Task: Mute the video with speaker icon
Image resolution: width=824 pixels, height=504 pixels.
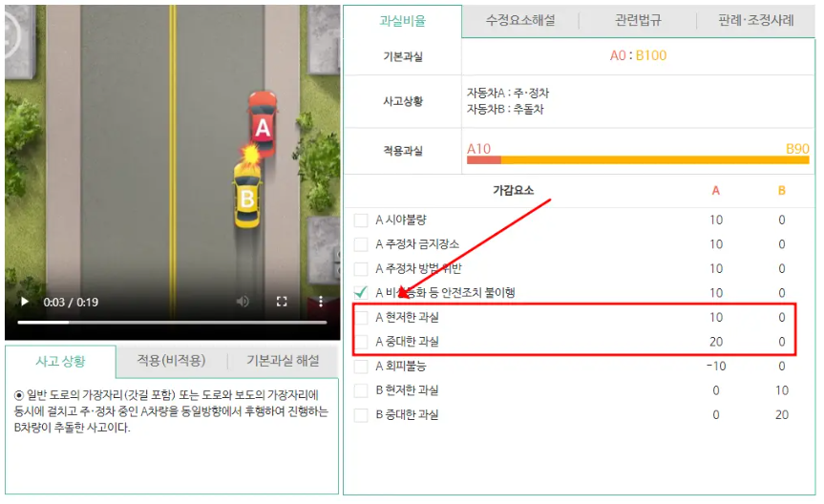Action: click(x=243, y=301)
